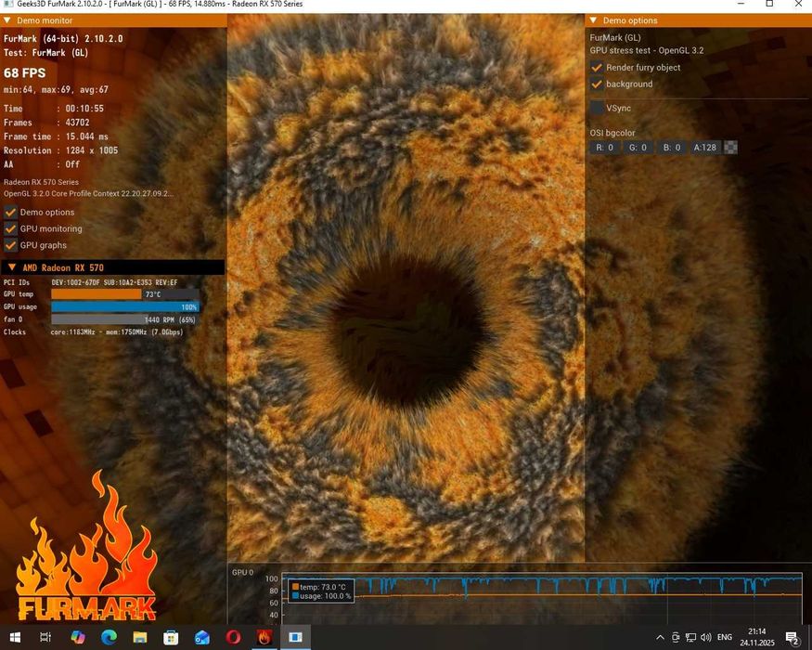Show hidden system tray icons
The image size is (812, 650).
[x=660, y=638]
